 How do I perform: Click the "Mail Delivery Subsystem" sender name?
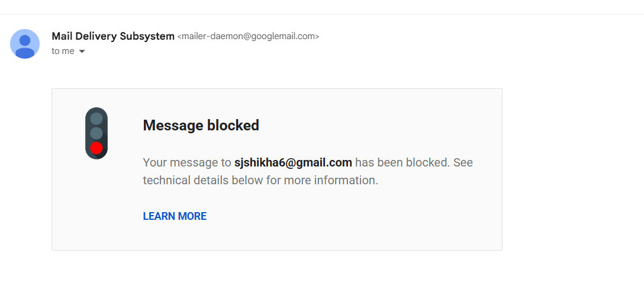[112, 36]
